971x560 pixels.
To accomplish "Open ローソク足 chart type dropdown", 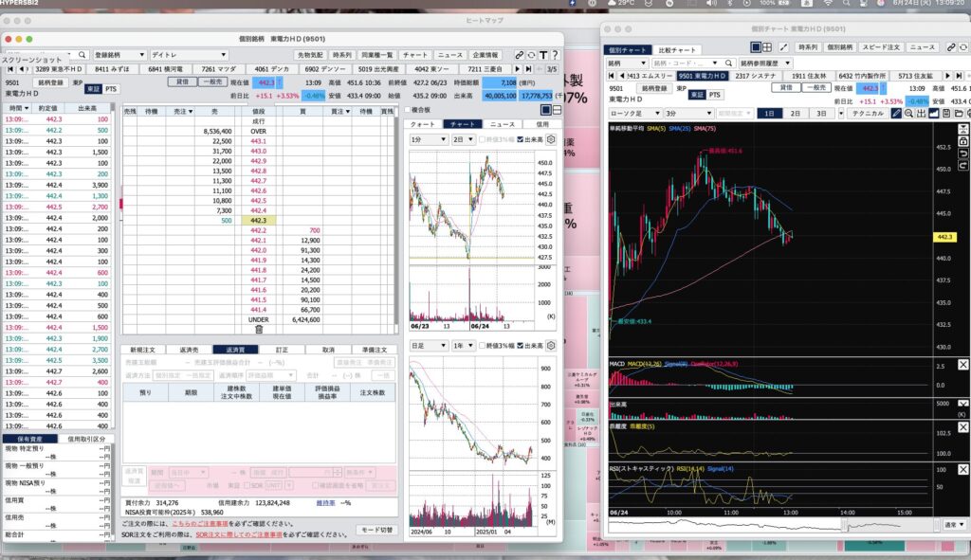I will tap(634, 114).
